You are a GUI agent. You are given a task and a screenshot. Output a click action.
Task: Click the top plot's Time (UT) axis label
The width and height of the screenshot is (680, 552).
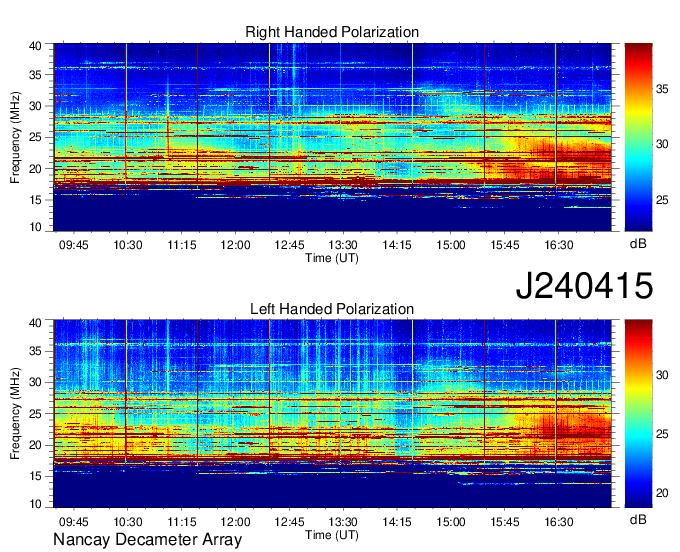tap(332, 258)
